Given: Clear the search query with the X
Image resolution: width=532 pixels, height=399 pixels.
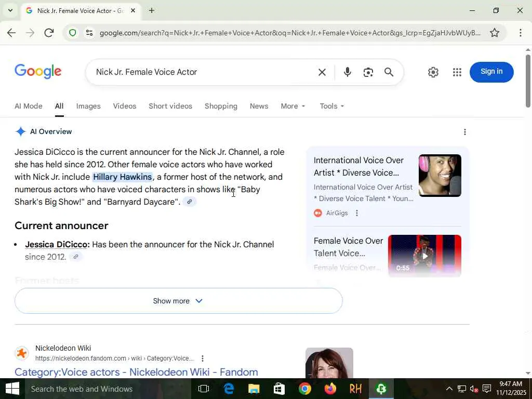Looking at the screenshot, I should pos(322,72).
